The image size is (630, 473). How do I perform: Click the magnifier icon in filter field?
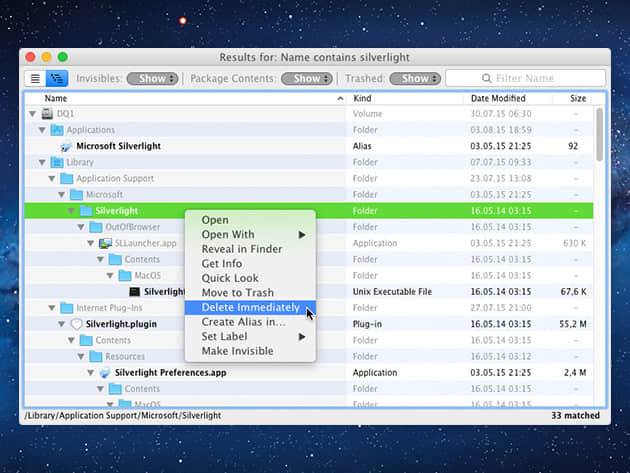(486, 78)
